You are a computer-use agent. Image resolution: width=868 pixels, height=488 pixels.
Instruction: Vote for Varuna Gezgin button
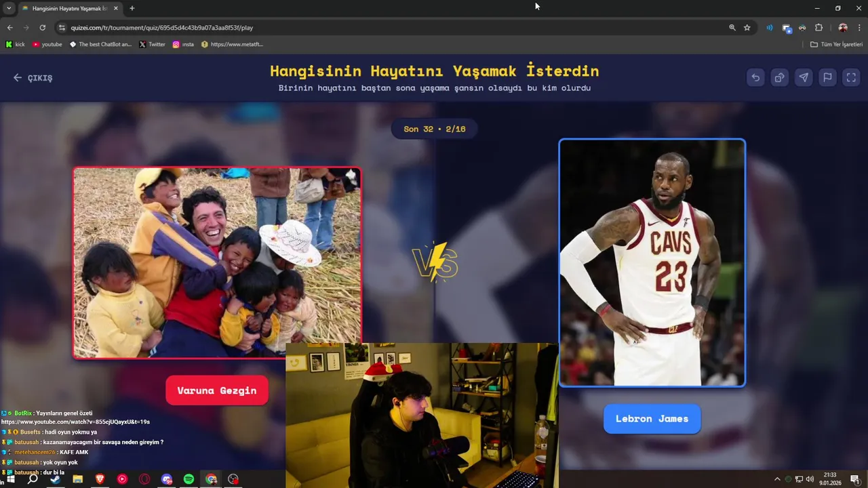coord(217,390)
